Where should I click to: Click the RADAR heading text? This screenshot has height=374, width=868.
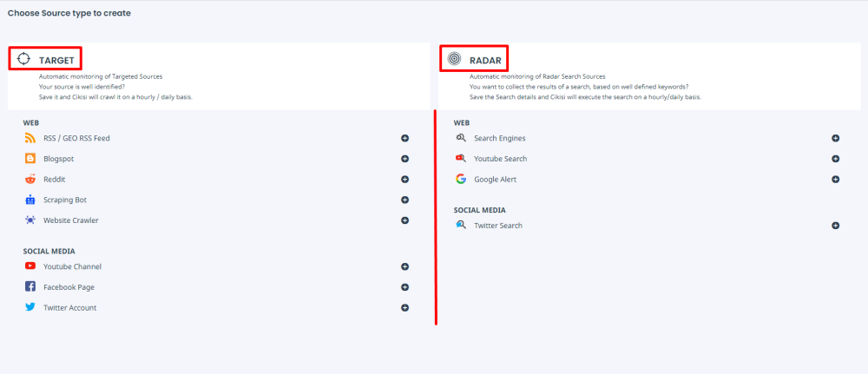pyautogui.click(x=485, y=60)
